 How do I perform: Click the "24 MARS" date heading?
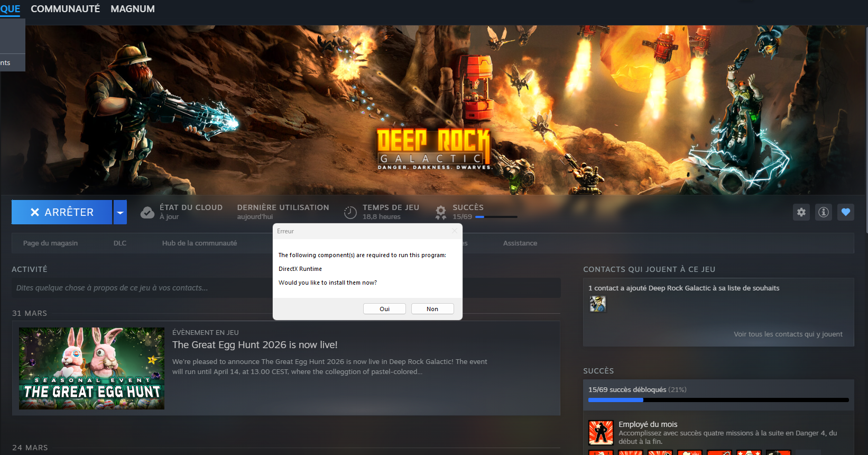30,448
